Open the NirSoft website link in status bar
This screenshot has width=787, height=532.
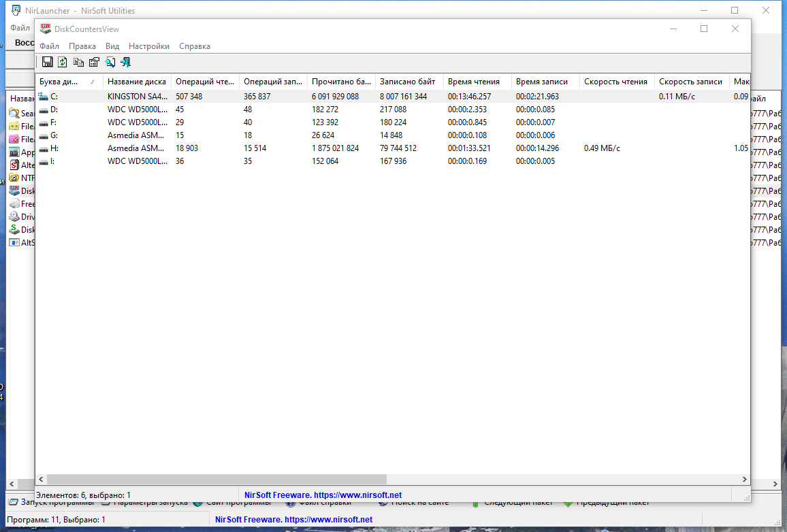(323, 495)
